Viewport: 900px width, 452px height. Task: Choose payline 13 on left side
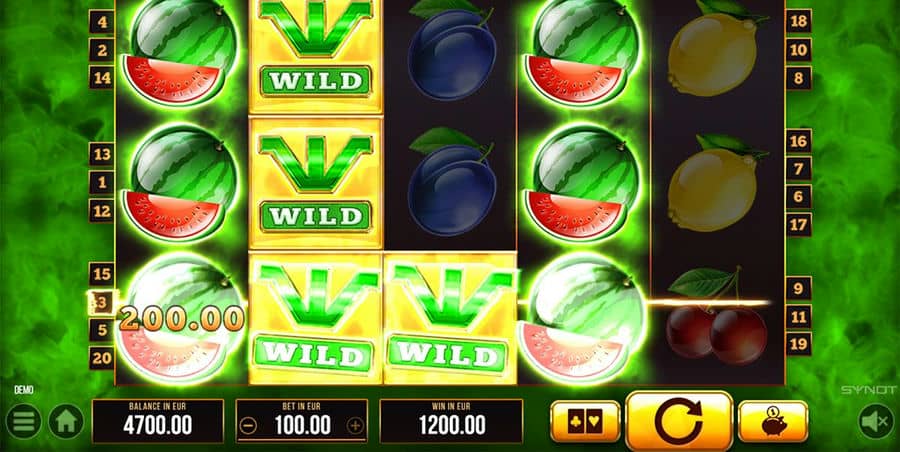(x=102, y=154)
